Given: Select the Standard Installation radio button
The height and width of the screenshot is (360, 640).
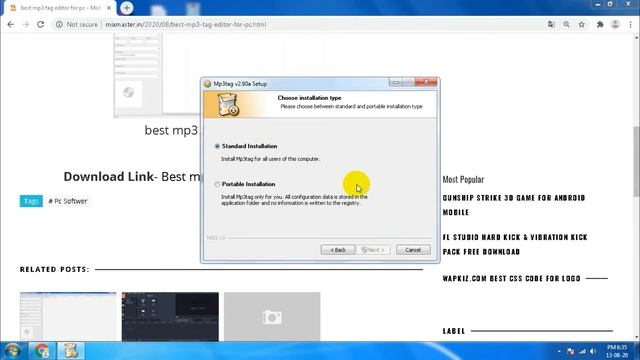Looking at the screenshot, I should pyautogui.click(x=217, y=146).
